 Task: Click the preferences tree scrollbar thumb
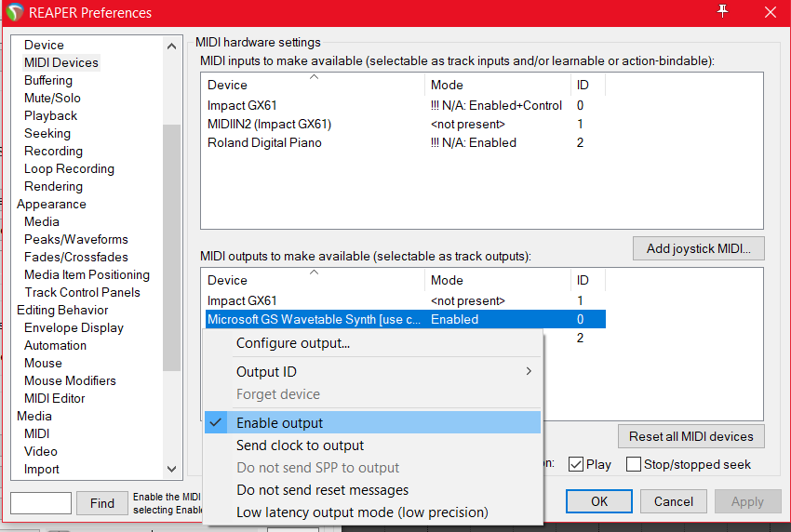(x=171, y=247)
